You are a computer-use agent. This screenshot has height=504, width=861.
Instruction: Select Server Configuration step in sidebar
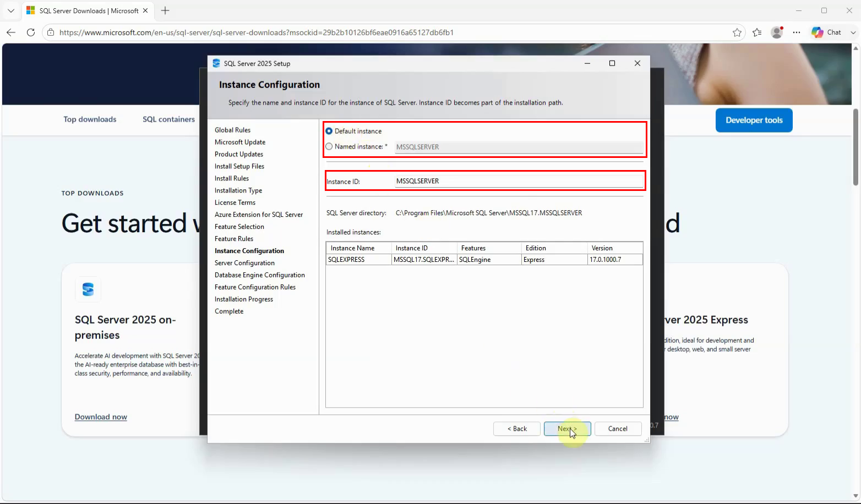point(244,263)
